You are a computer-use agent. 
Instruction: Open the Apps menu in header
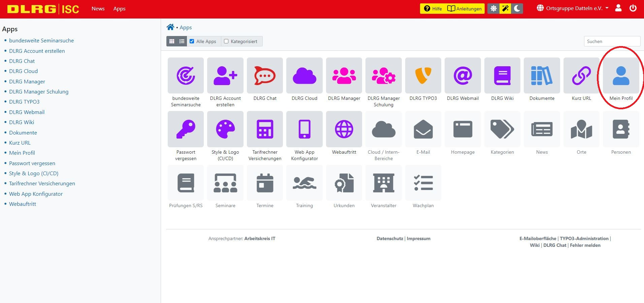(119, 8)
